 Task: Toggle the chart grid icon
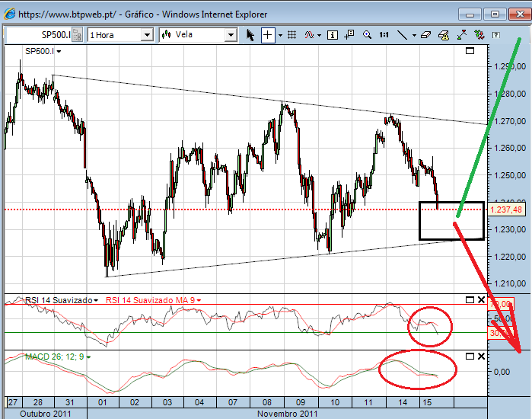click(x=291, y=34)
